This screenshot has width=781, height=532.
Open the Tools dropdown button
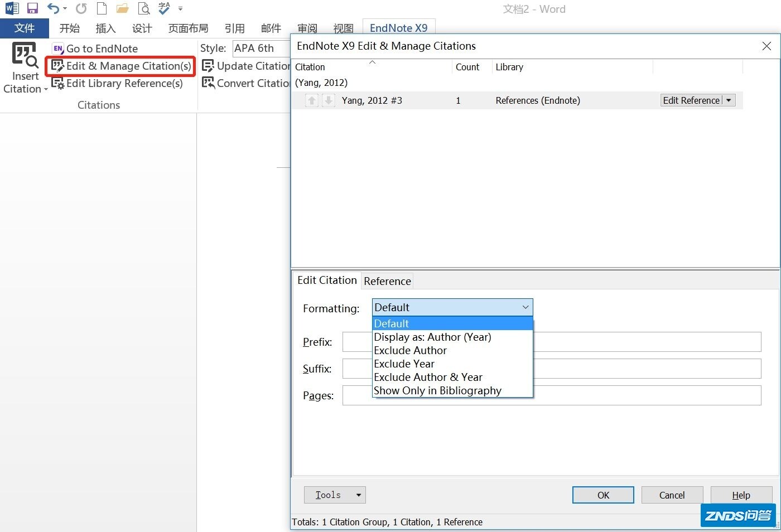coord(335,495)
